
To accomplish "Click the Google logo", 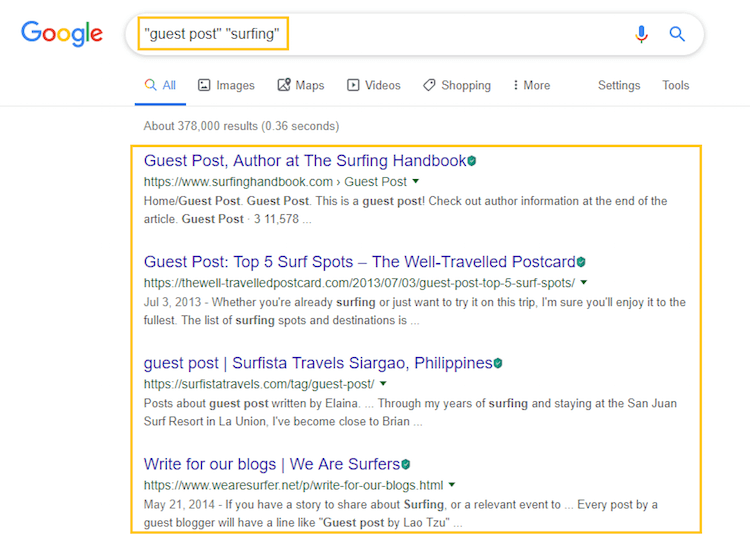I will click(x=62, y=33).
